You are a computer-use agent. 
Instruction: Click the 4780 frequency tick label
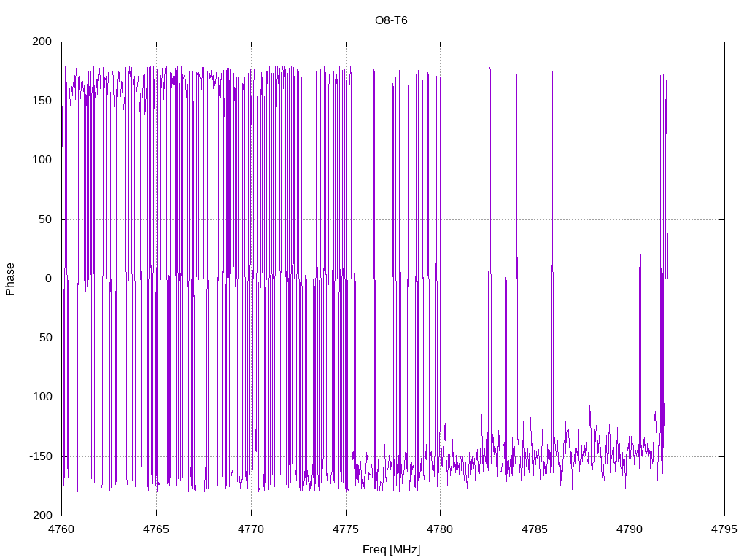[440, 529]
